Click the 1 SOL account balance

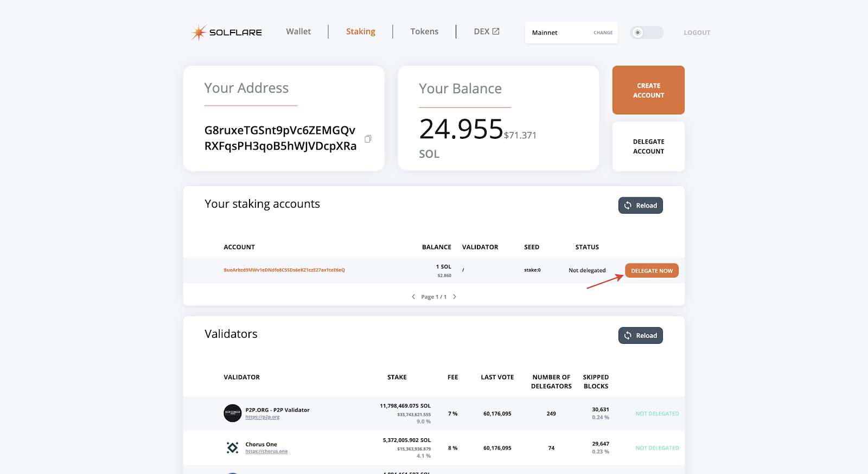tap(444, 267)
